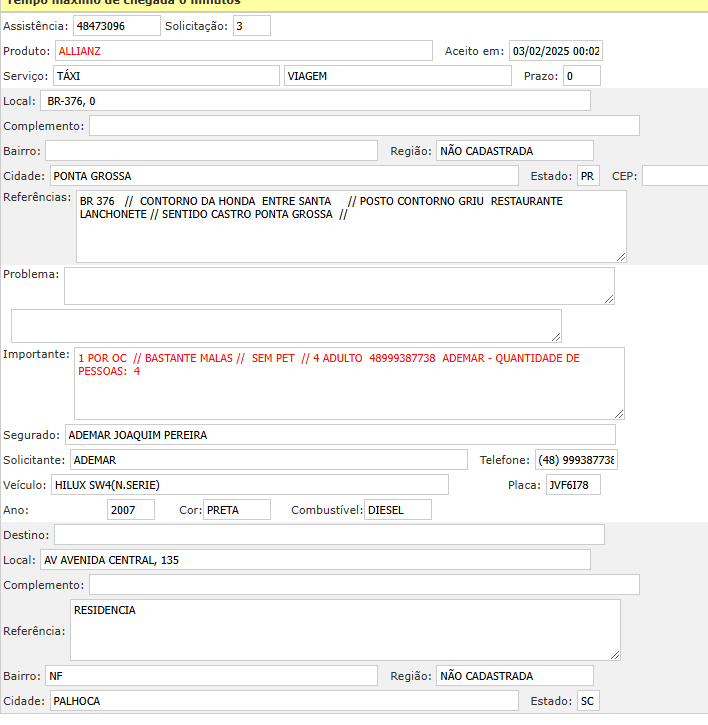The height and width of the screenshot is (725, 708).
Task: Select the Cidade field showing PONTA GROSSA
Action: [284, 176]
